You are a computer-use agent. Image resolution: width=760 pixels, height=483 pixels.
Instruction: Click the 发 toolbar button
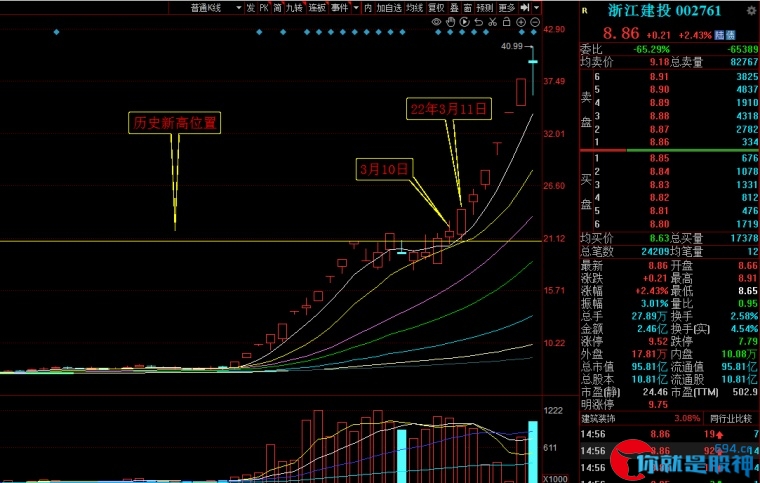coord(250,8)
